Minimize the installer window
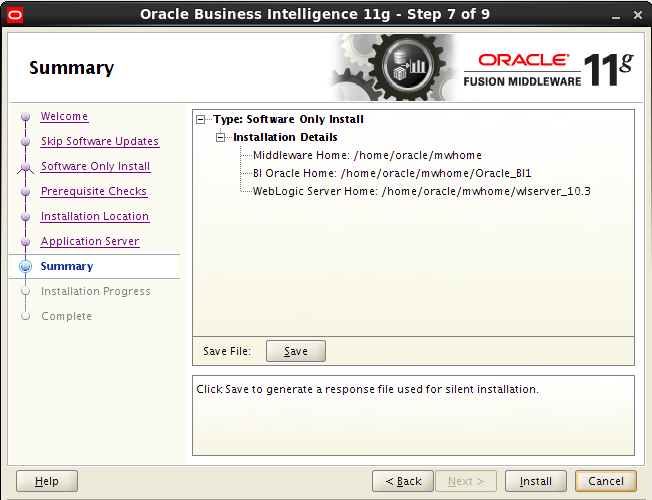Viewport: 652px width, 500px height. pyautogui.click(x=616, y=16)
